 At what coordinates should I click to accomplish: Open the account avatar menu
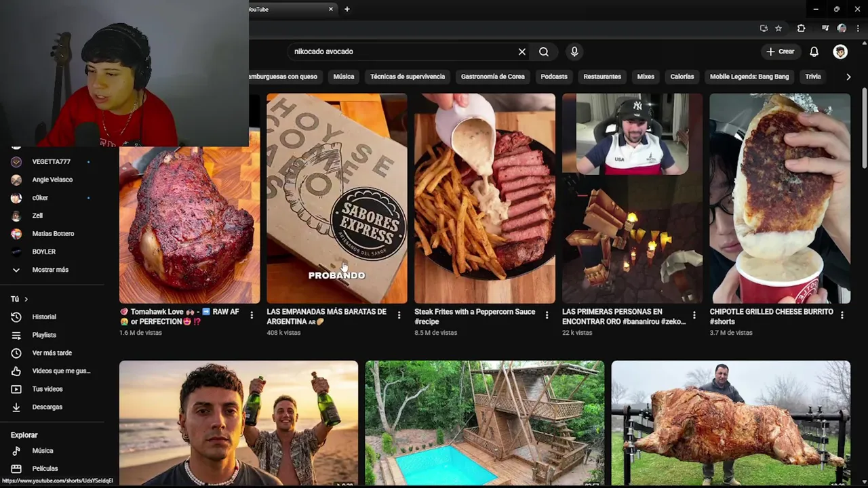pyautogui.click(x=840, y=52)
